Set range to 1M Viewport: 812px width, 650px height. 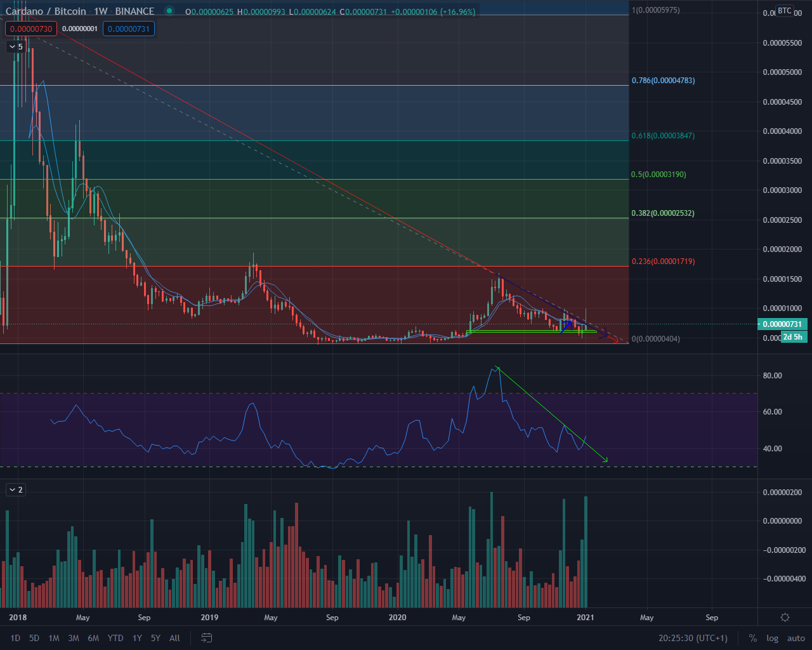coord(54,638)
